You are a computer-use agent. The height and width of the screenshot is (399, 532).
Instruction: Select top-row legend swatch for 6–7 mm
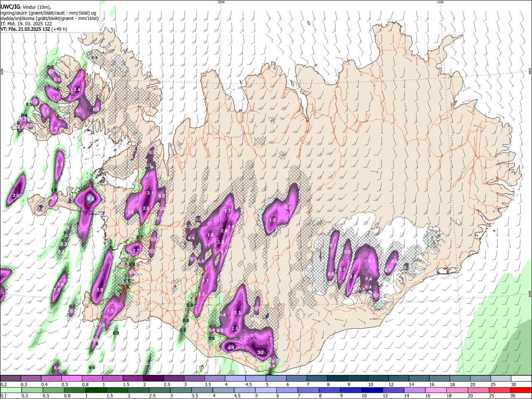296,379
